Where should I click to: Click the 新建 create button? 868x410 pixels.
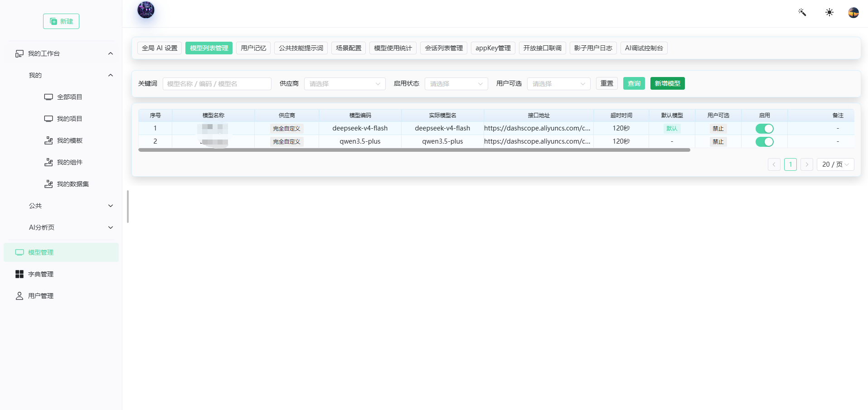[x=61, y=21]
